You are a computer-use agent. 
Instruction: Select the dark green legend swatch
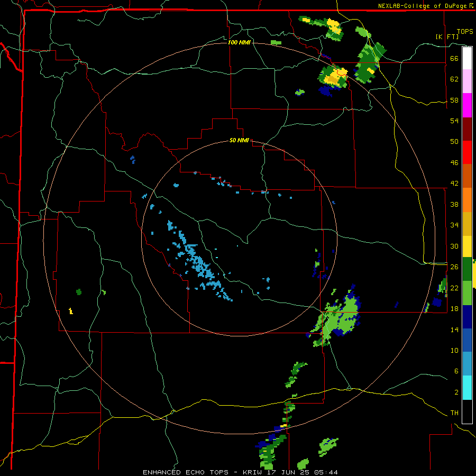(x=467, y=269)
